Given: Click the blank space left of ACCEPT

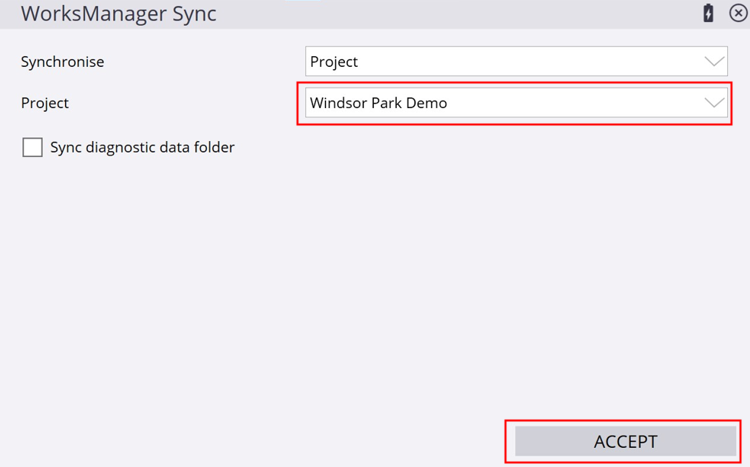Looking at the screenshot, I should click(250, 441).
